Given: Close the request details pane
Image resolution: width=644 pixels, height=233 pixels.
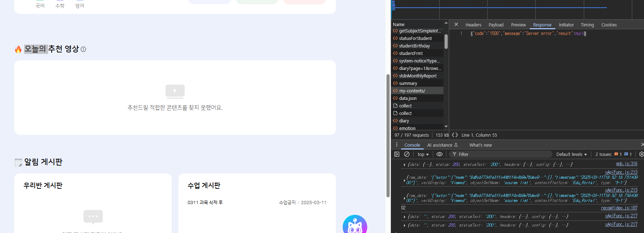Looking at the screenshot, I should click(x=456, y=25).
